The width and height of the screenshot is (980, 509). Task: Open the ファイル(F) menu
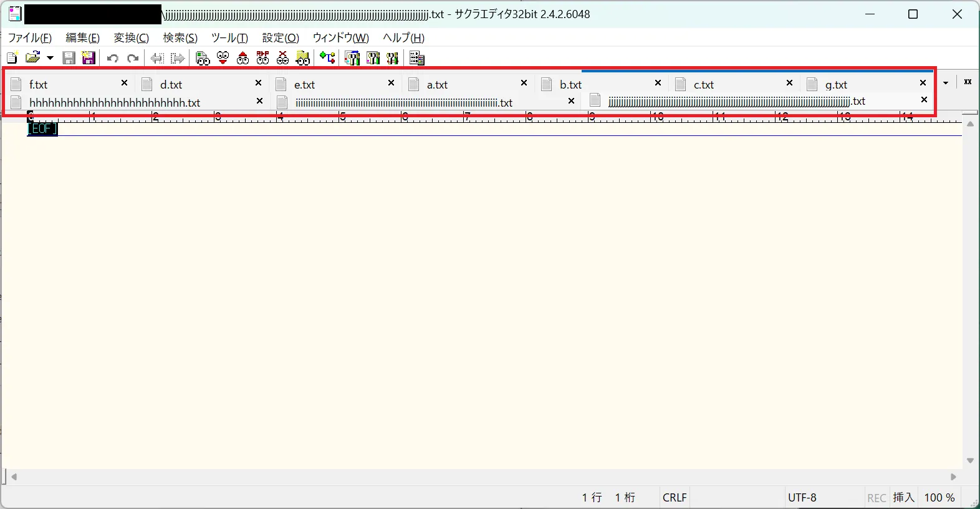(30, 38)
